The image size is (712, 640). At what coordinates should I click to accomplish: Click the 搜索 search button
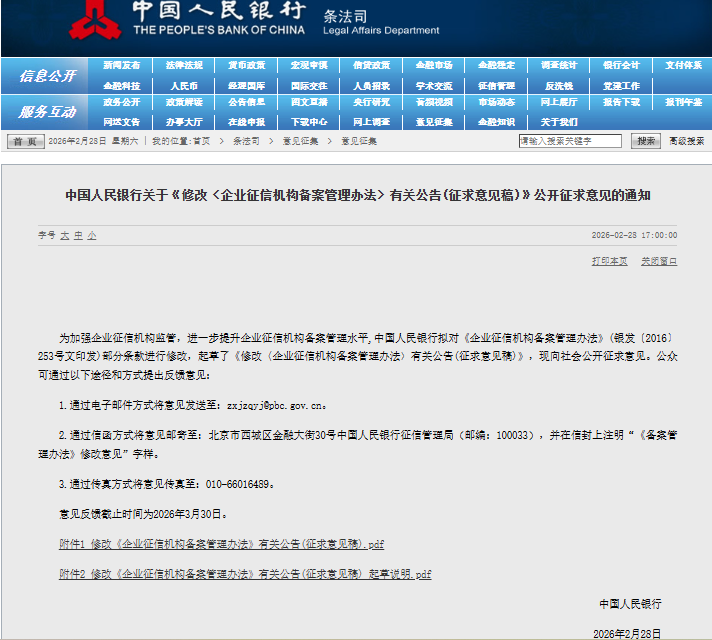coord(648,141)
